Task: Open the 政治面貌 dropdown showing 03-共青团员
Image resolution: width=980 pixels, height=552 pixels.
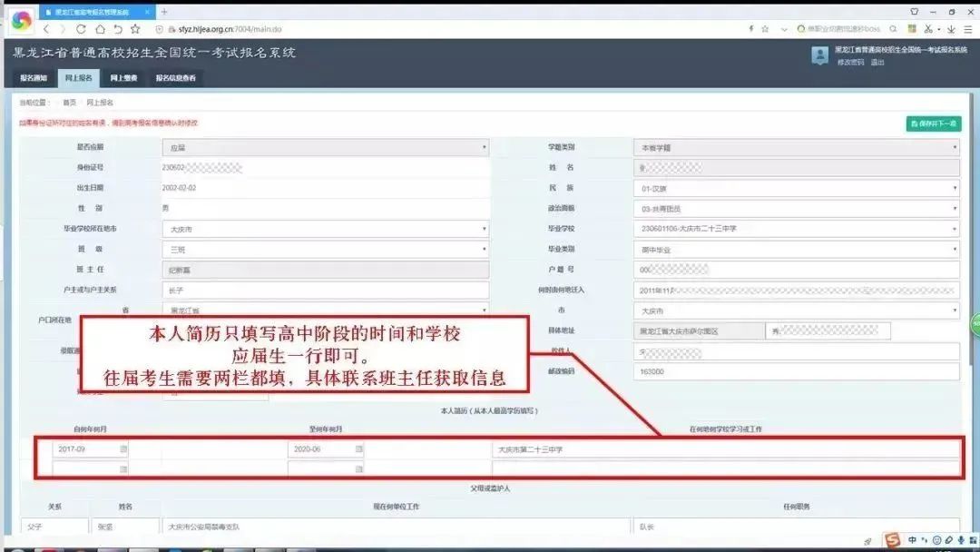Action: click(796, 209)
